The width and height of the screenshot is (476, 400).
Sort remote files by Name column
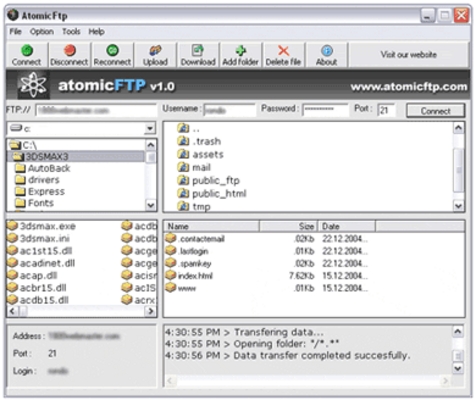211,226
